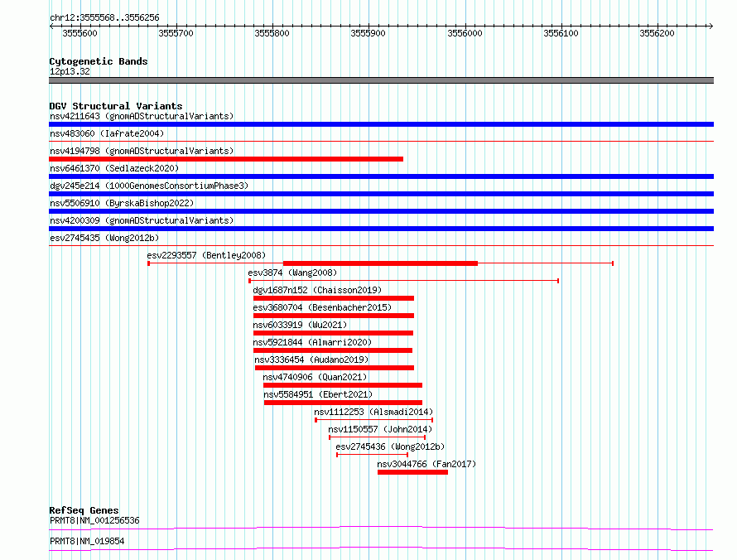Viewport: 737px width, 560px height.
Task: Click dgv1687n152 (Chaisson2019) label
Action: [x=317, y=290]
